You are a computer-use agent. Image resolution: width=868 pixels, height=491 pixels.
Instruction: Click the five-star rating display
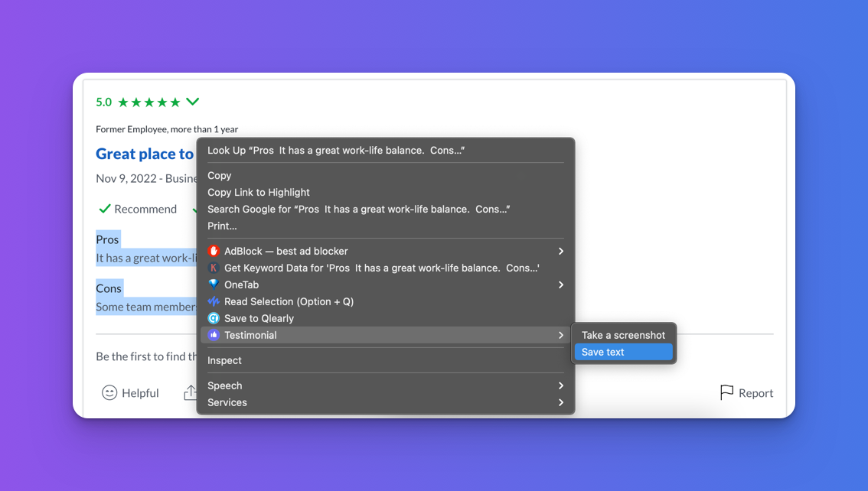(x=149, y=102)
